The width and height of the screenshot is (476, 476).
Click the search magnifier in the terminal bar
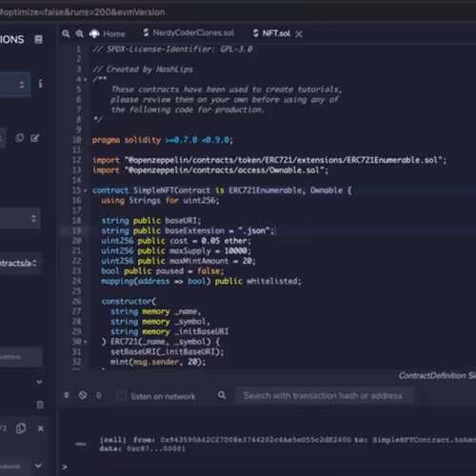[x=222, y=395]
